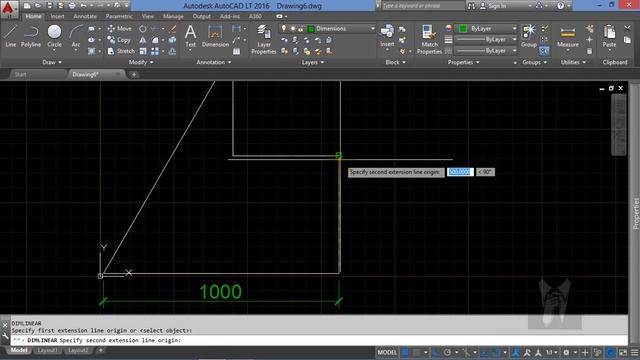Select the Mirror tool icon
This screenshot has height=360, width=640.
click(x=142, y=40)
